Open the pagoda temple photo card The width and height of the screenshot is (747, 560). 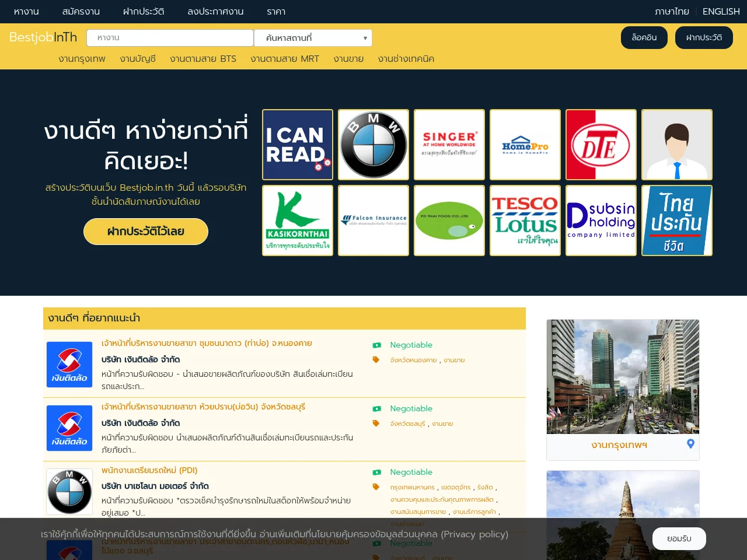pyautogui.click(x=623, y=515)
